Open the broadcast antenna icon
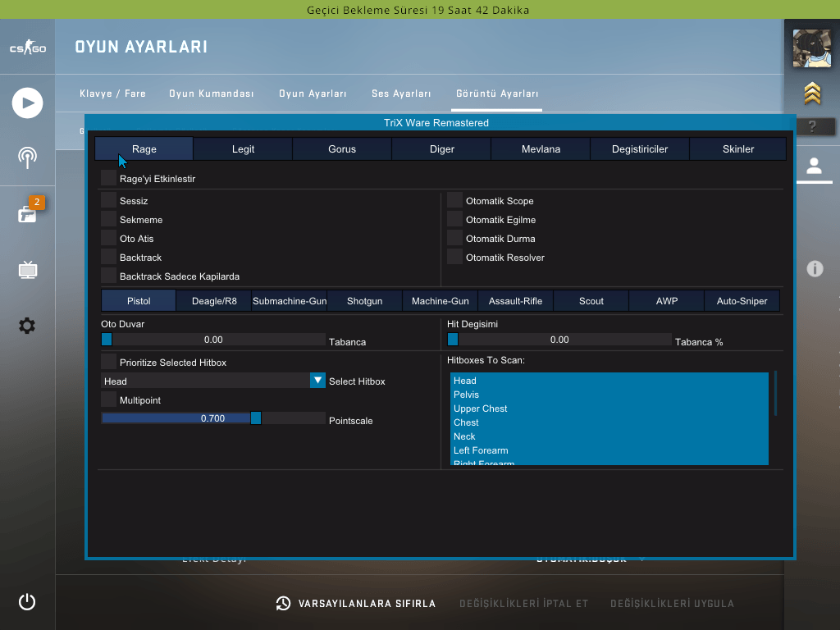 (27, 158)
